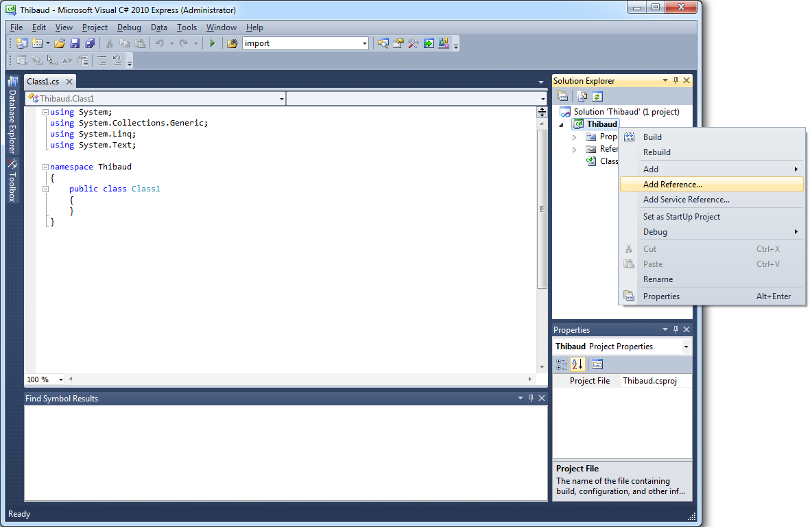Click the Save All toolbar icon
Viewport: 812px width, 527px height.
[90, 43]
